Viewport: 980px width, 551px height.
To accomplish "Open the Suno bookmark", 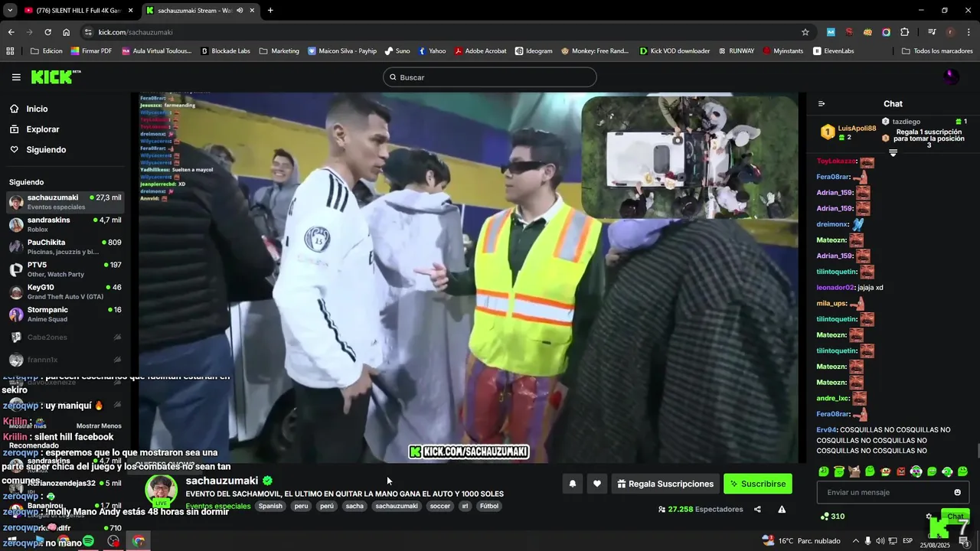I will (397, 51).
